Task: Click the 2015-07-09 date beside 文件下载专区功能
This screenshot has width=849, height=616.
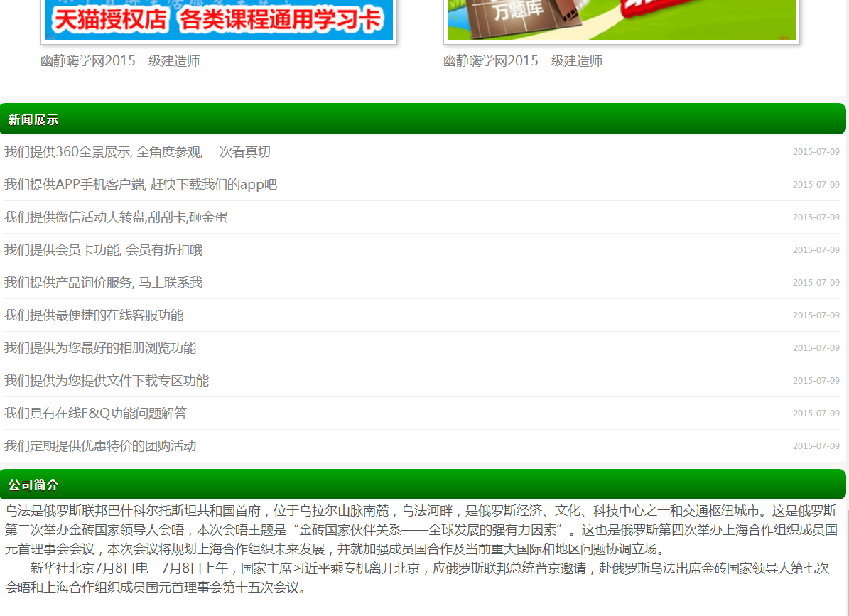Action: point(816,381)
